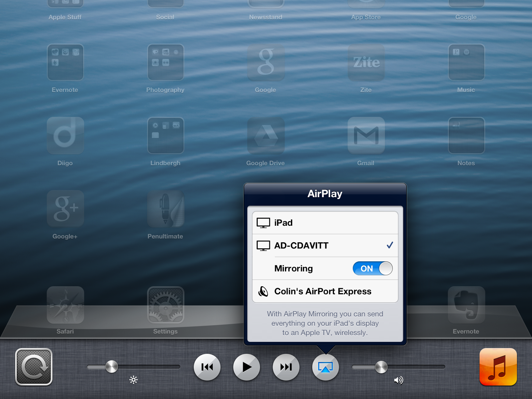Open the Apple Stuff folder

[65, 3]
